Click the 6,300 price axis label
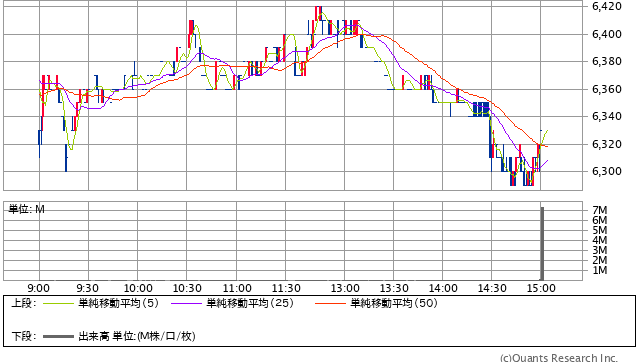638x362 pixels. point(607,171)
